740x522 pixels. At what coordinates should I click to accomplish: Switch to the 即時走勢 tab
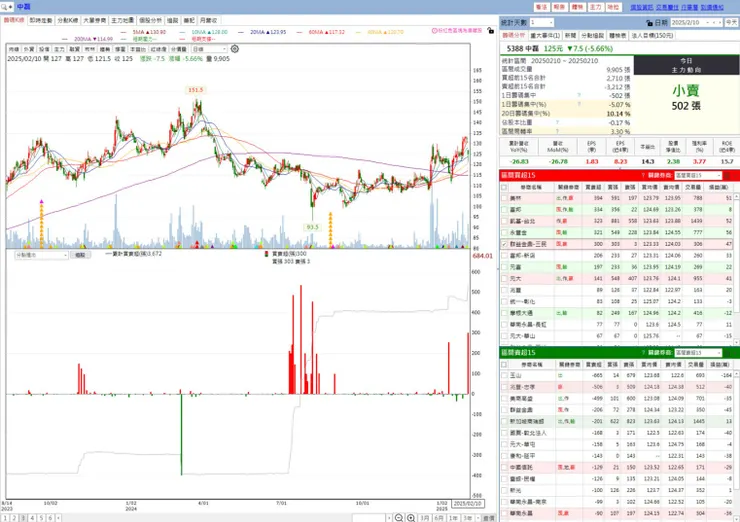(x=41, y=20)
